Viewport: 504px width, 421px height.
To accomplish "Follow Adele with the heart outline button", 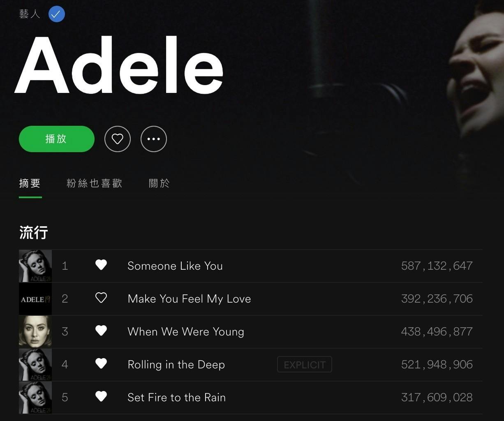I will coord(118,139).
